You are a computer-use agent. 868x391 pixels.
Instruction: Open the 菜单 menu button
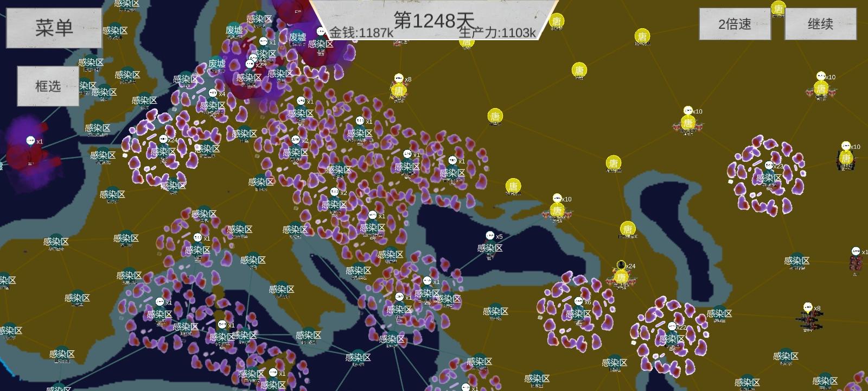click(x=54, y=27)
